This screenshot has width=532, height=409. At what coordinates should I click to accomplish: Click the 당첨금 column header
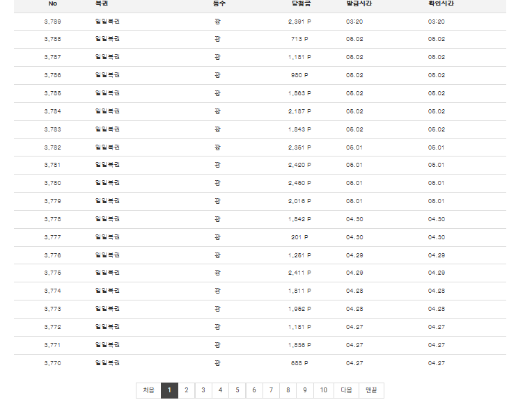(301, 3)
